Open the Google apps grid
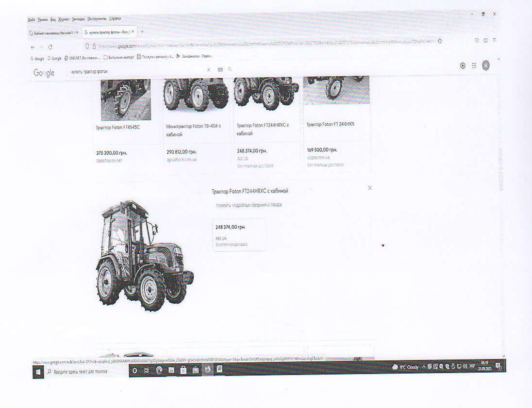532x408 pixels. [474, 65]
